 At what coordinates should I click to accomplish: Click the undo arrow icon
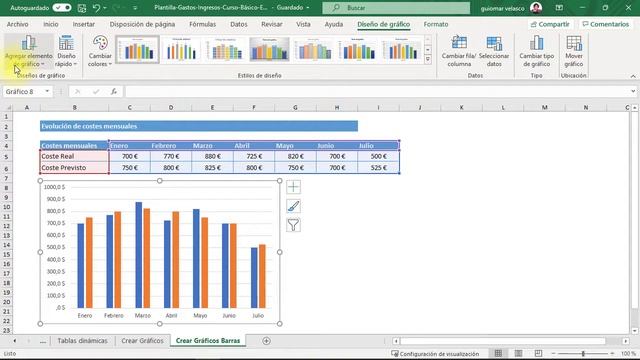[x=96, y=8]
